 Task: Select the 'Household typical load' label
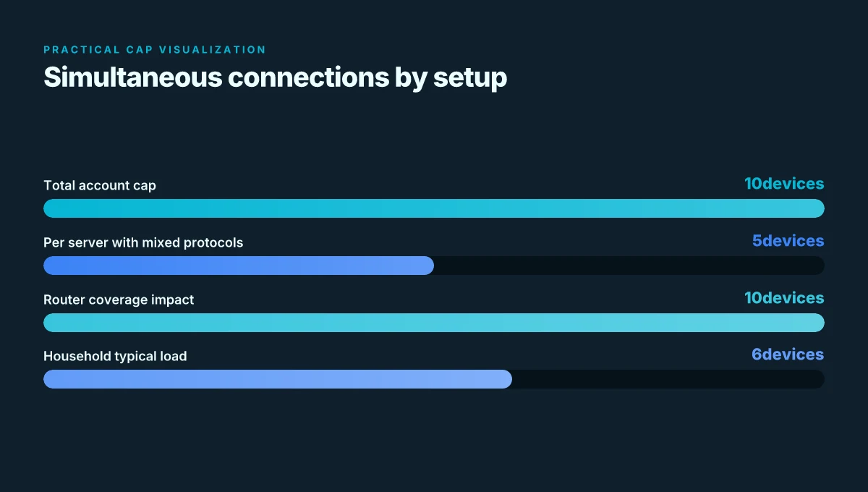[x=115, y=356]
